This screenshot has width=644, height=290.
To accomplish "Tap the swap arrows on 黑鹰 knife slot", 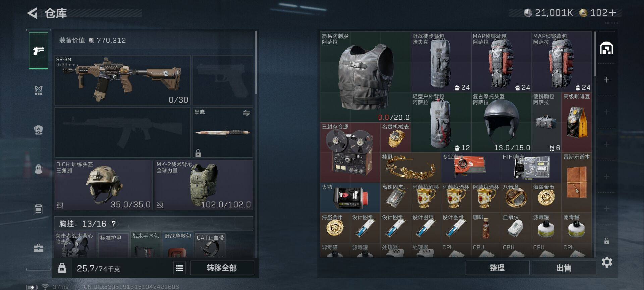I will click(x=246, y=113).
